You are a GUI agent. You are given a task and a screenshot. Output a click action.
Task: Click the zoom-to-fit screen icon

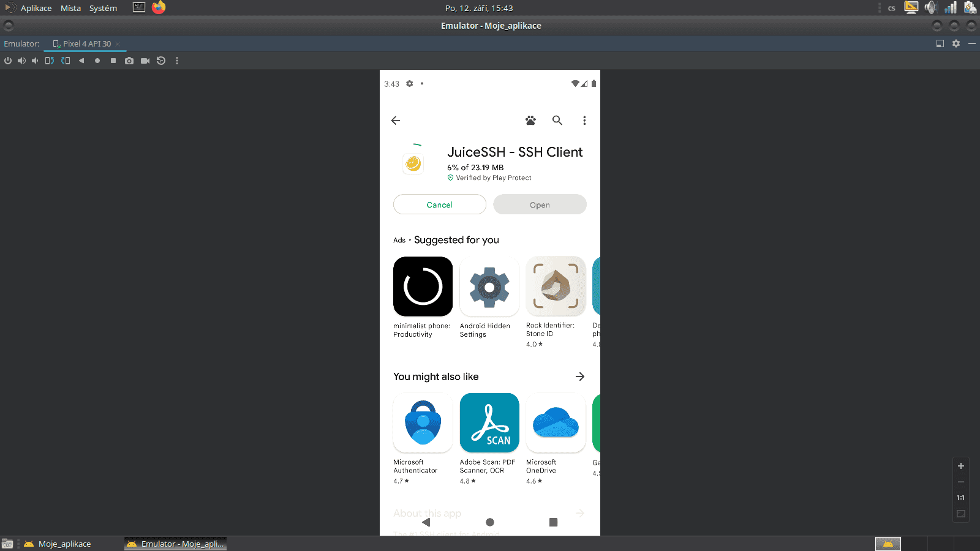[x=961, y=514]
